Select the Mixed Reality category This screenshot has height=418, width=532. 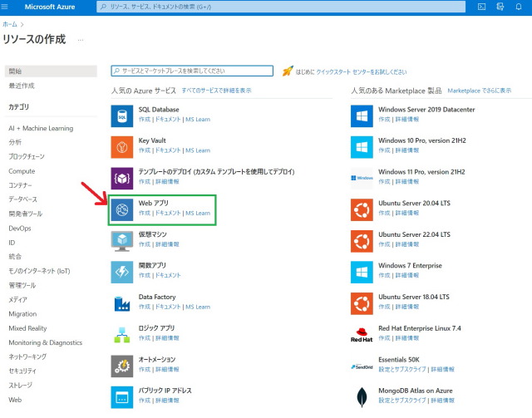(27, 328)
